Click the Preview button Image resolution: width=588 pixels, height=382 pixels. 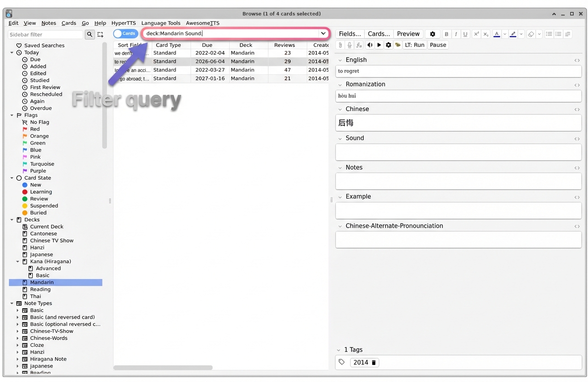pyautogui.click(x=408, y=34)
